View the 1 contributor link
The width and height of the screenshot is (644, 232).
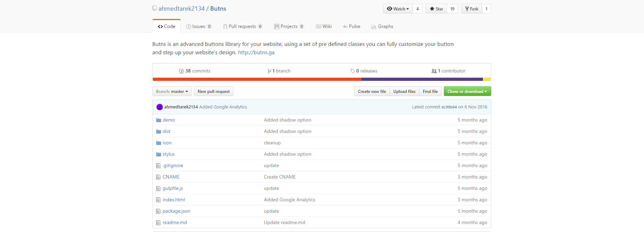[448, 71]
